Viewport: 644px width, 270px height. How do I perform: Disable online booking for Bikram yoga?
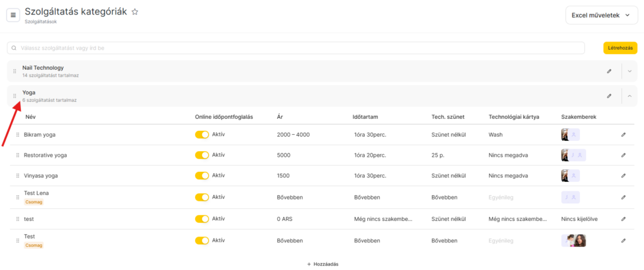coord(202,135)
